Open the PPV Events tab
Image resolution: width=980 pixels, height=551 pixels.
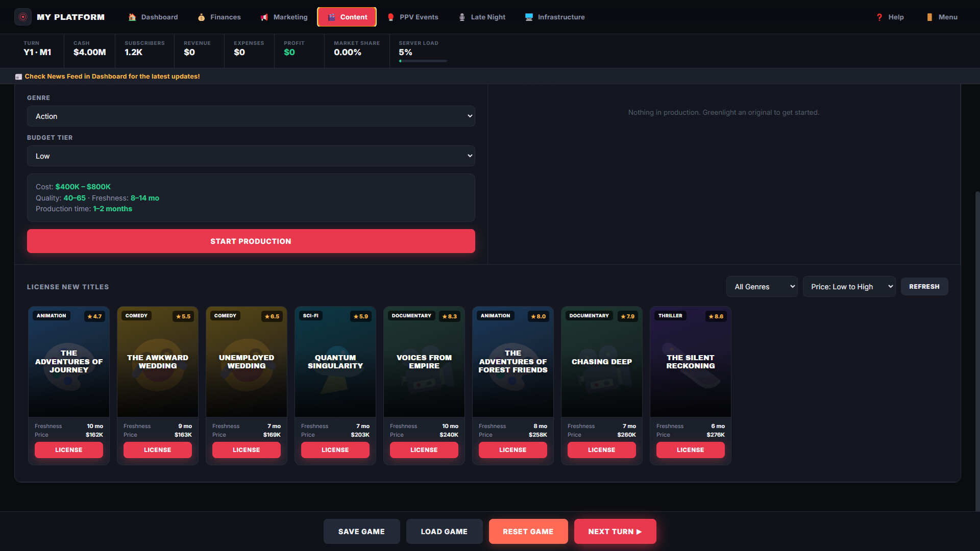tap(412, 17)
